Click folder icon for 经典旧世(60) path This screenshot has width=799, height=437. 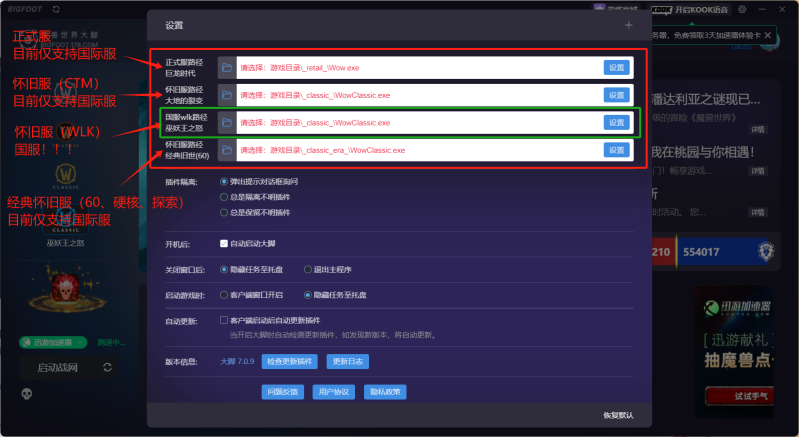pyautogui.click(x=227, y=150)
